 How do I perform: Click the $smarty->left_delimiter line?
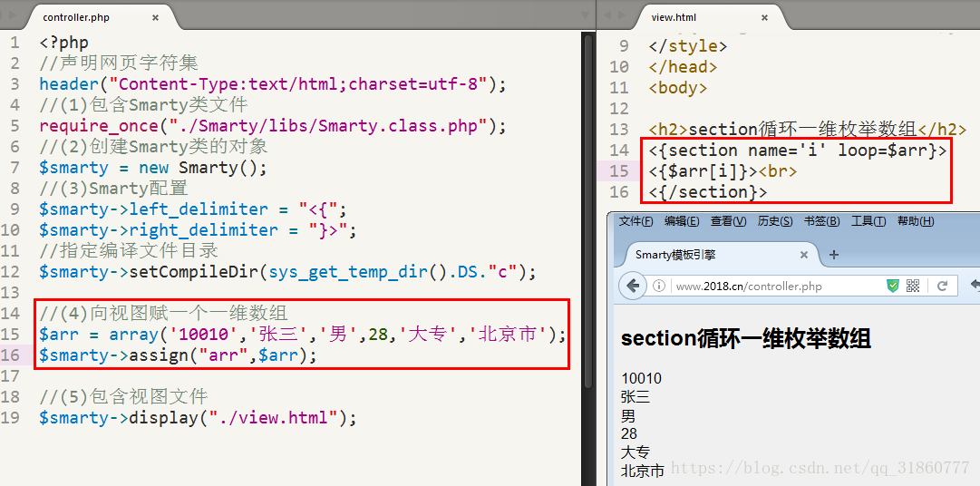pyautogui.click(x=192, y=209)
